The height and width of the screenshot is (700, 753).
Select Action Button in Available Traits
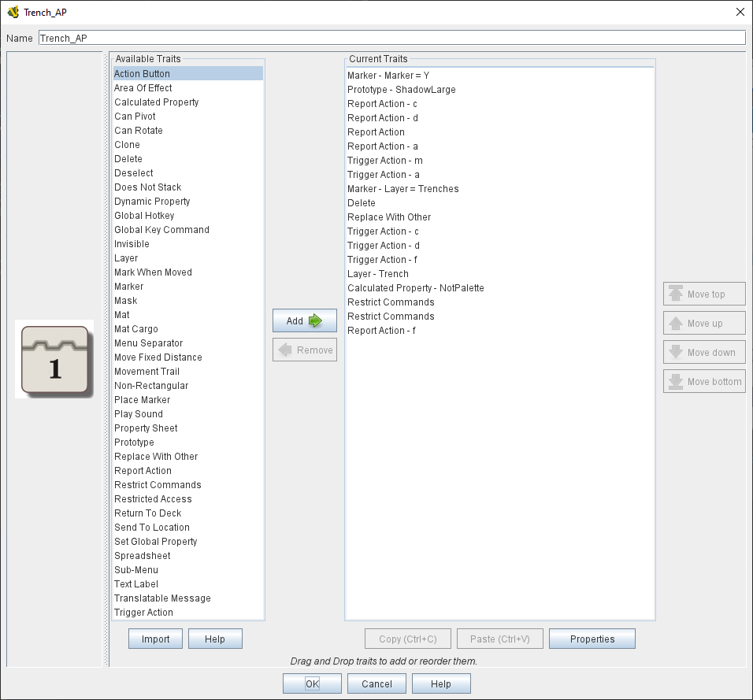pyautogui.click(x=142, y=74)
